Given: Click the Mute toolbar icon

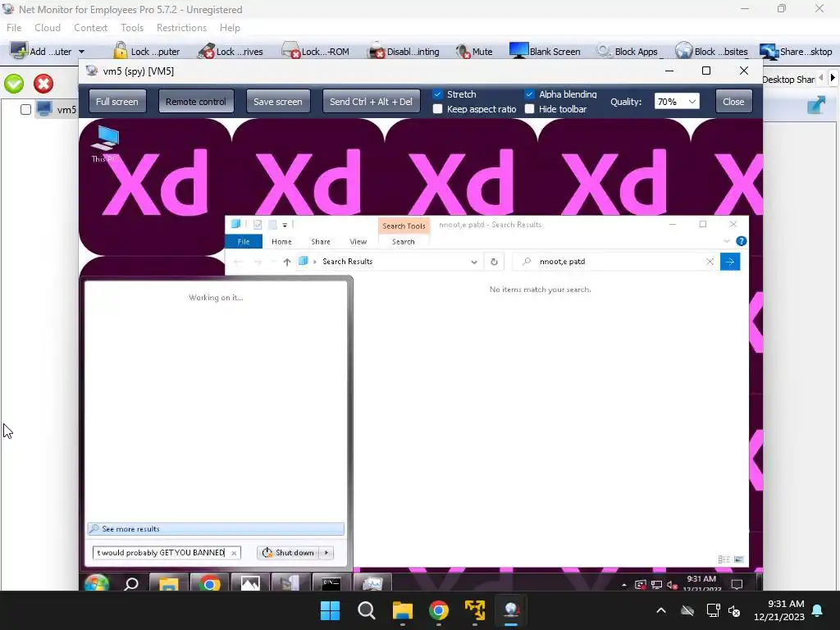Looking at the screenshot, I should click(463, 51).
